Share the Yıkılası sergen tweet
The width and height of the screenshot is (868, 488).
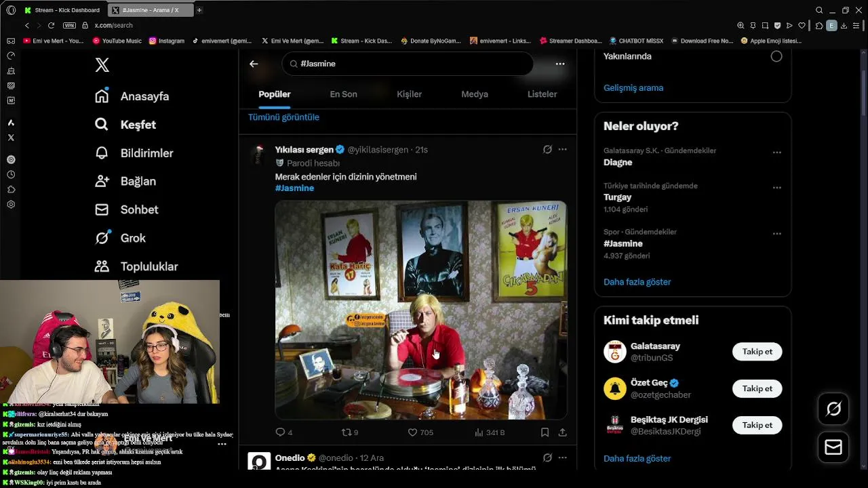click(x=562, y=432)
